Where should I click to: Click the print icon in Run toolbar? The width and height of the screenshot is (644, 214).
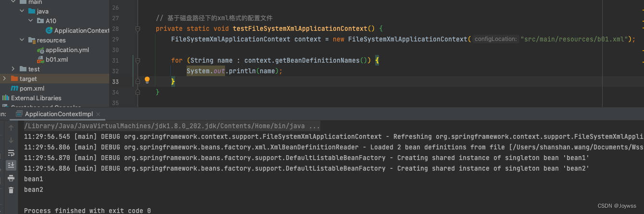[x=11, y=178]
